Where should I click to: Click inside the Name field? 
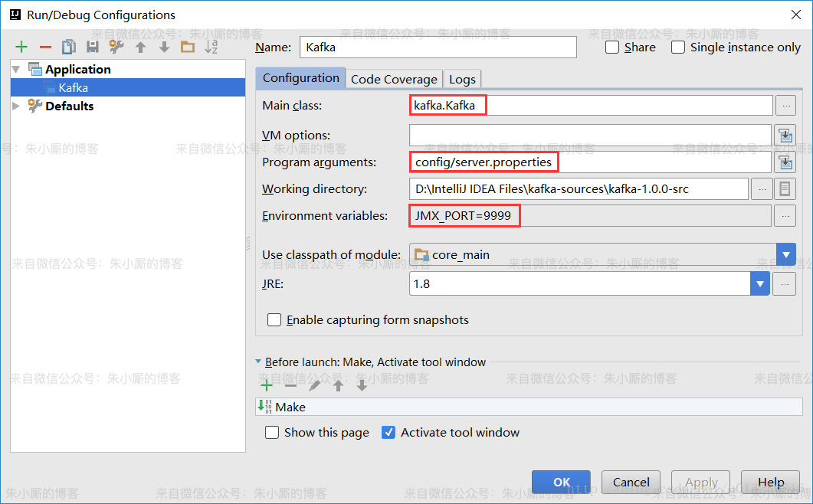(x=438, y=47)
